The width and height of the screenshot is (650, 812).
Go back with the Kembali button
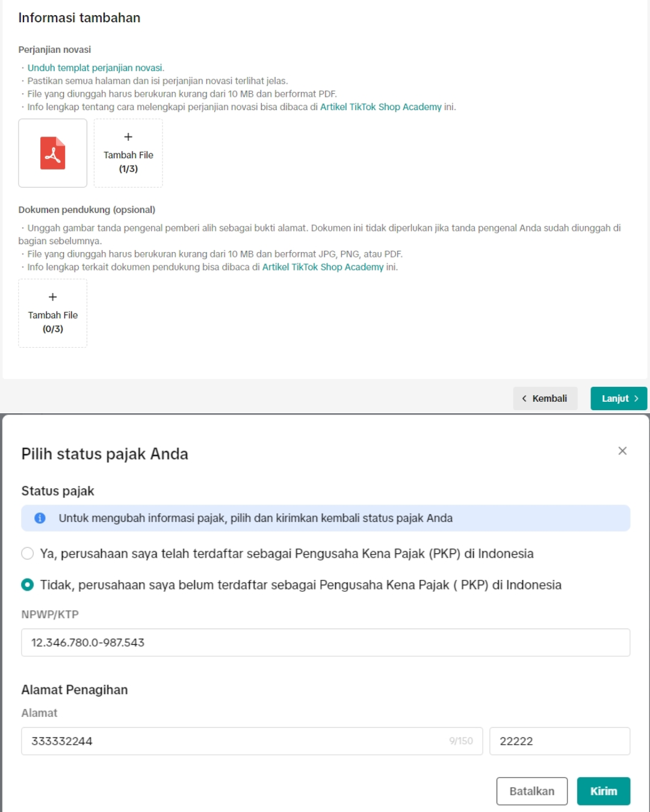pyautogui.click(x=545, y=399)
